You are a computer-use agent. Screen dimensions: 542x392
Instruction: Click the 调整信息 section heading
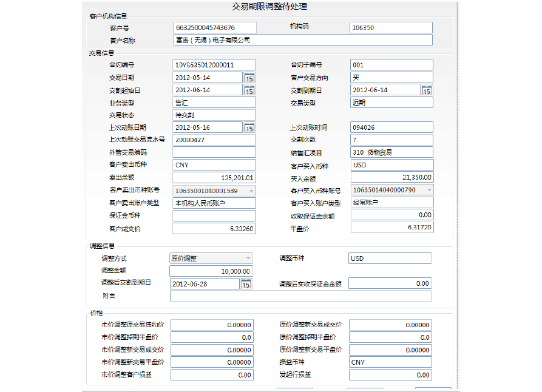[x=102, y=246]
